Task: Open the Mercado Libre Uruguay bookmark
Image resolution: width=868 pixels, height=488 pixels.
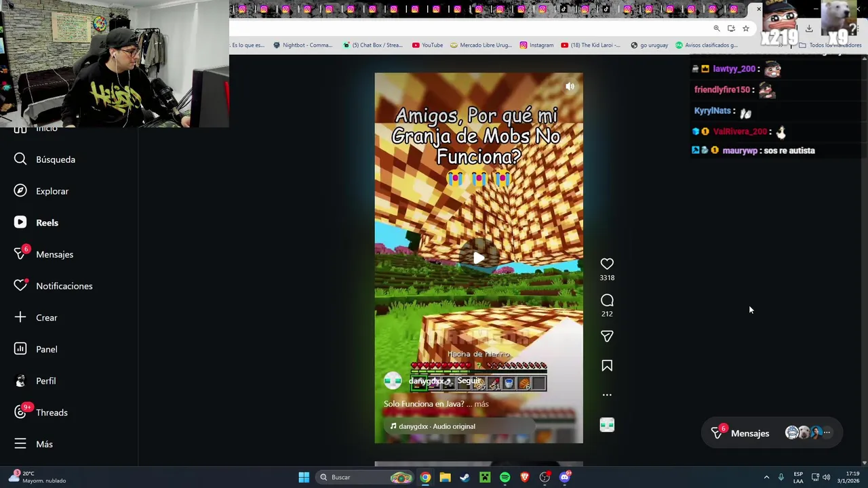Action: (481, 45)
